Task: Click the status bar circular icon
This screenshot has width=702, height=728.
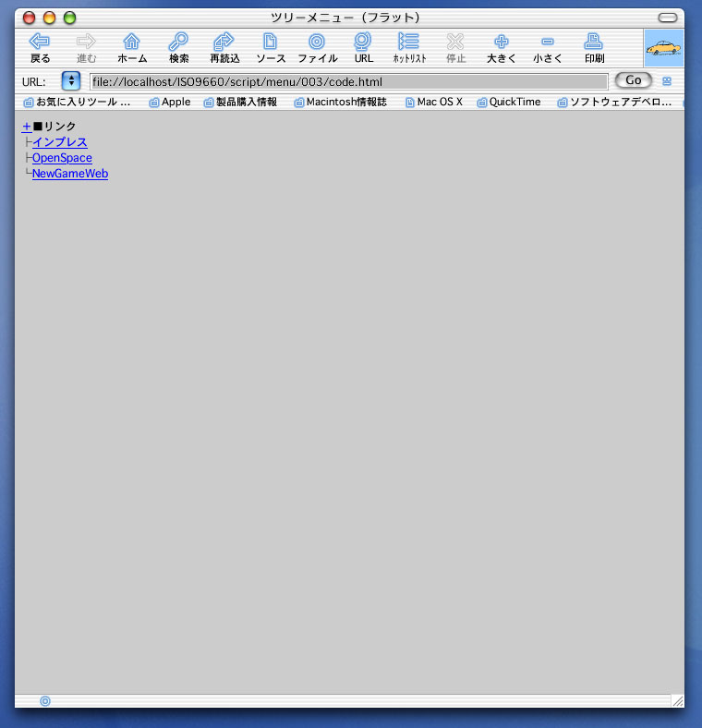Action: pyautogui.click(x=45, y=701)
